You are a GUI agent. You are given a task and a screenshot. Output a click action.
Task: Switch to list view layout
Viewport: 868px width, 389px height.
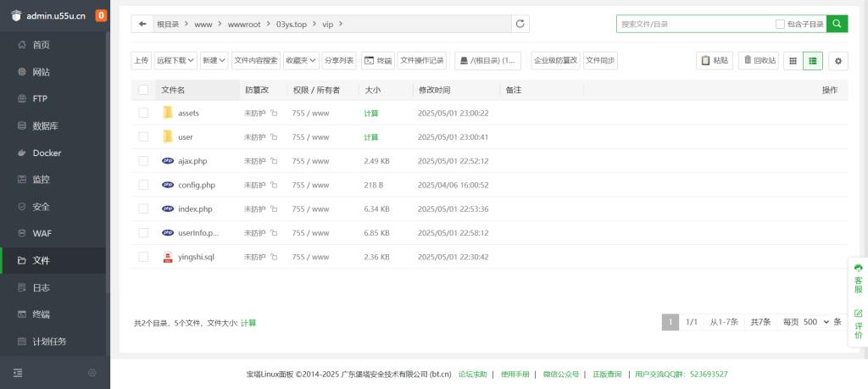(x=813, y=60)
